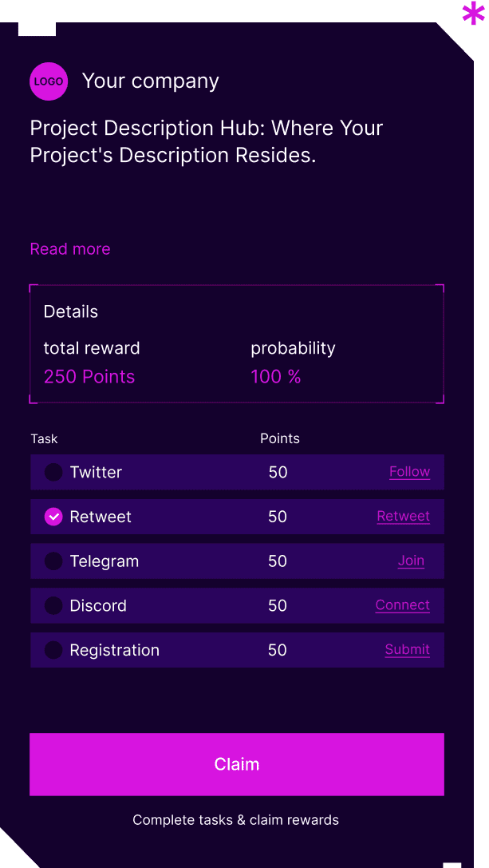Toggle the Registration task checkbox

[53, 650]
